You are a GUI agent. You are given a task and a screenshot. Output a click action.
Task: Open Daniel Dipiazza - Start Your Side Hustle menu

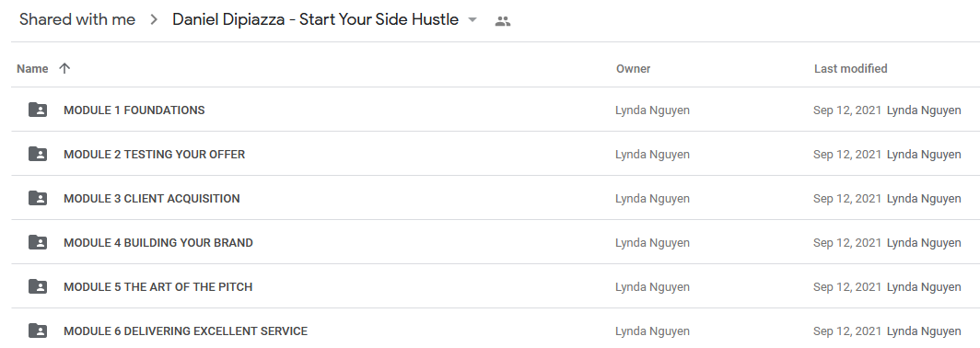tap(316, 19)
